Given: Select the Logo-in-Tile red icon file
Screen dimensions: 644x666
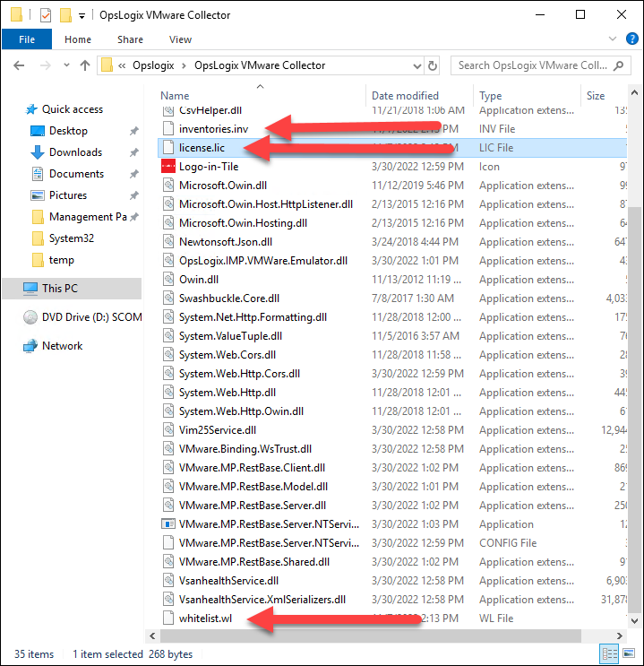Looking at the screenshot, I should 168,167.
